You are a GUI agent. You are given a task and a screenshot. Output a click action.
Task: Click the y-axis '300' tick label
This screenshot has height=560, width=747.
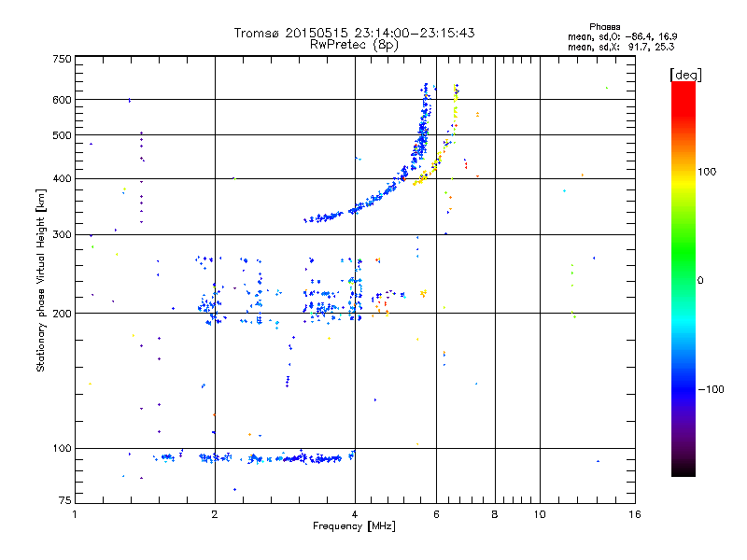[x=62, y=235]
